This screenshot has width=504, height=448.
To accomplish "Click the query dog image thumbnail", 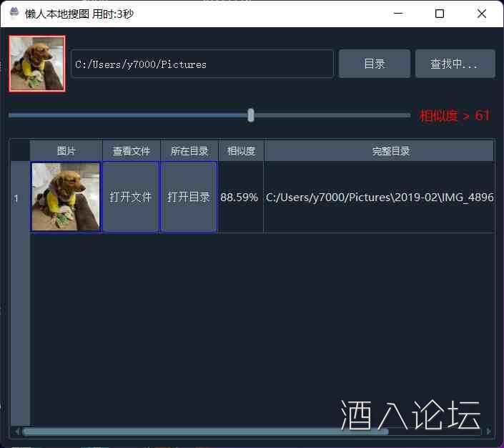I will click(x=37, y=64).
